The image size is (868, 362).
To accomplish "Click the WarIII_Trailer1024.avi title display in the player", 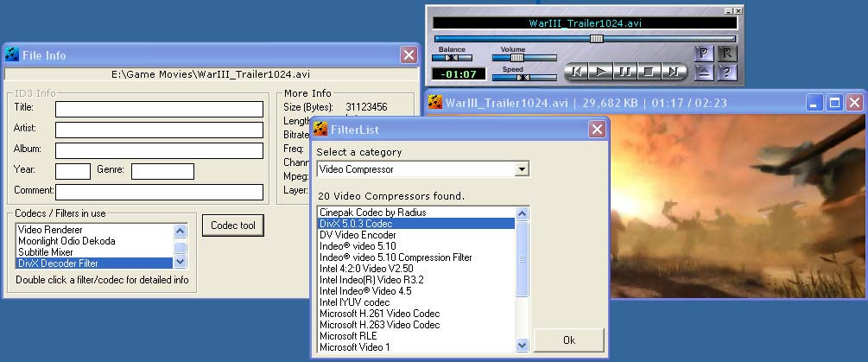I will coord(585,23).
